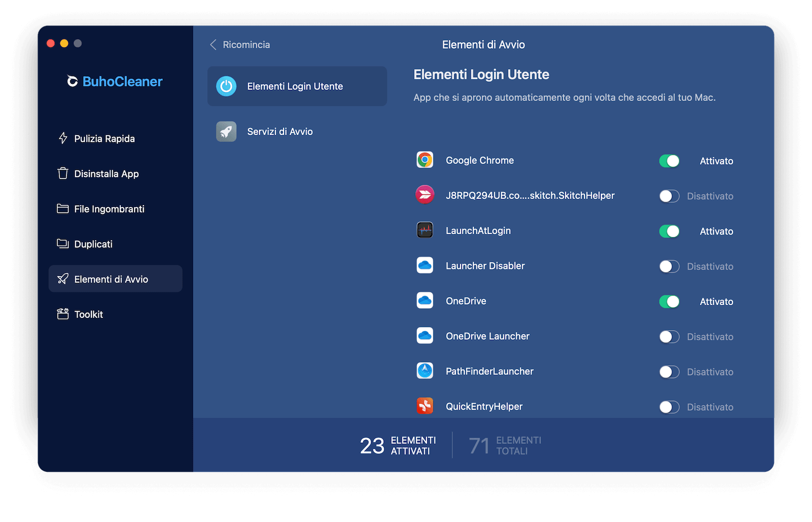
Task: Switch off the OneDrive startup toggle
Action: coord(669,302)
